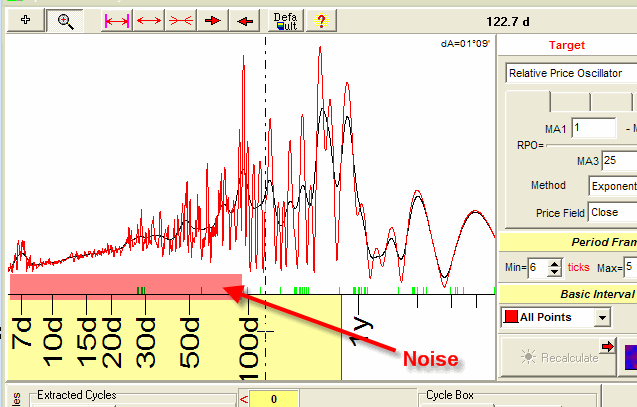Select the first tab under Relative Price Oscillator
This screenshot has height=407, width=637.
[x=527, y=101]
